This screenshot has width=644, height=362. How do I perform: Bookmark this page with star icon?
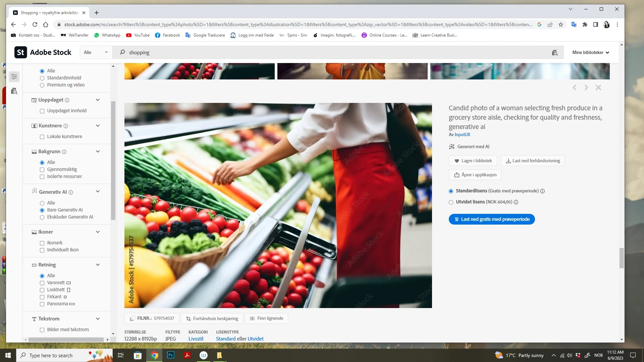[x=561, y=24]
